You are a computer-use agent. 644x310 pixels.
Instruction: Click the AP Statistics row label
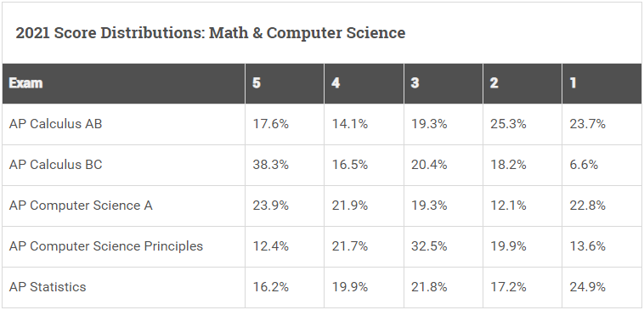coord(48,286)
